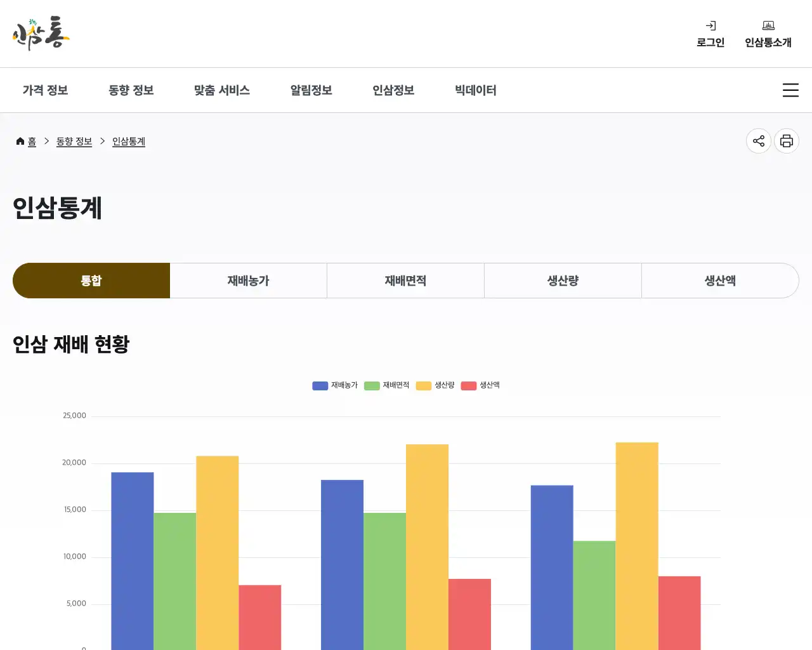Viewport: 812px width, 650px height.
Task: Toggle 생산액 legend red swatch
Action: (469, 385)
